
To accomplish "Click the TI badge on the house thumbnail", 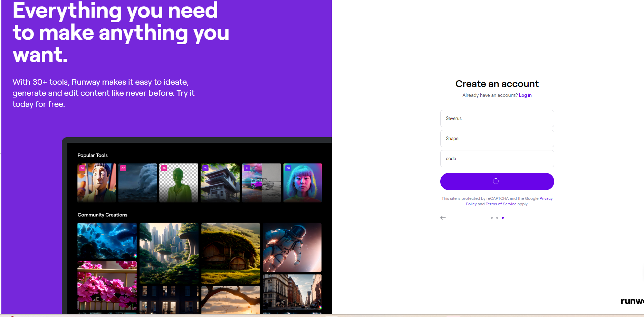I will click(x=205, y=168).
